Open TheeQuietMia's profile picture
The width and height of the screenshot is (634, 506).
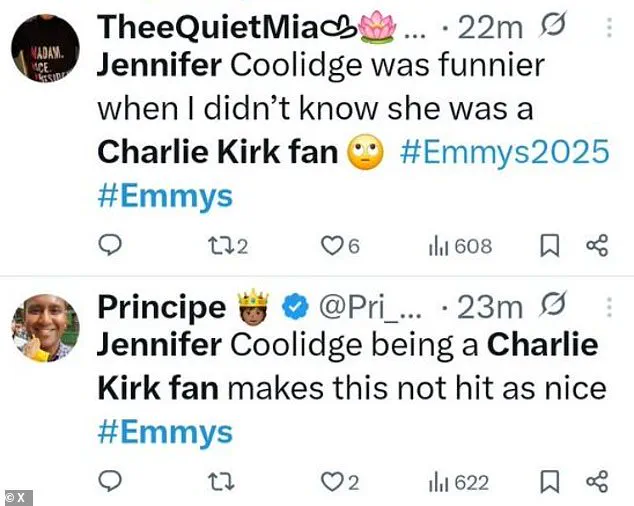[40, 49]
